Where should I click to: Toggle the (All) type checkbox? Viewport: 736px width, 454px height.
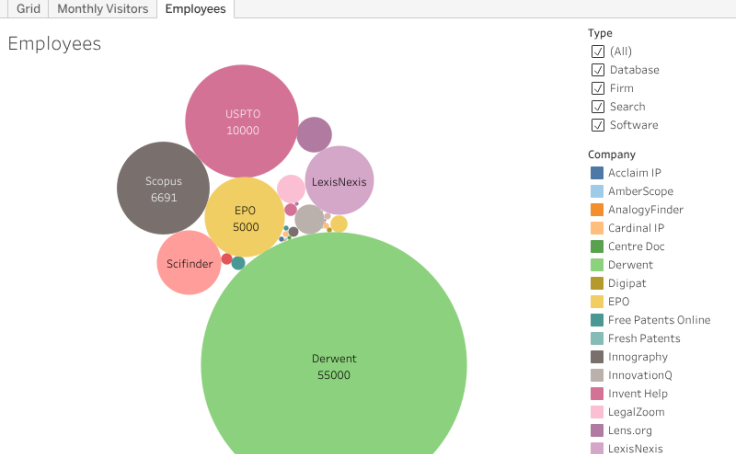(598, 51)
